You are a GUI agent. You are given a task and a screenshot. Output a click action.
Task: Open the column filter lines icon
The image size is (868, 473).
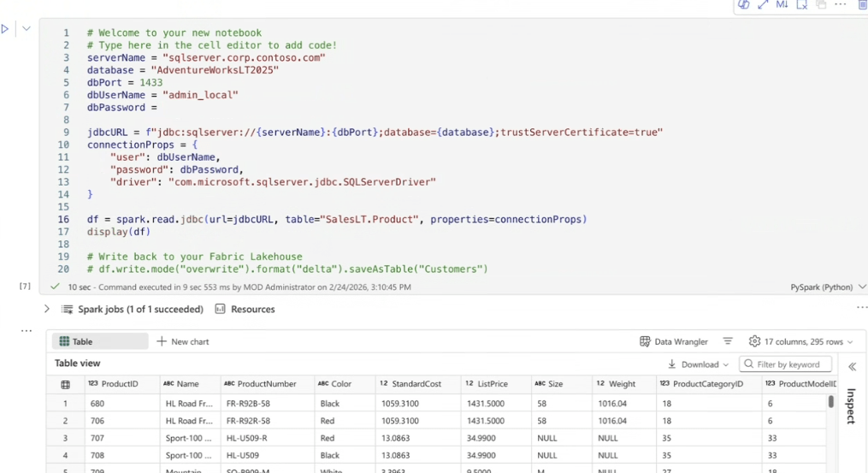(728, 341)
